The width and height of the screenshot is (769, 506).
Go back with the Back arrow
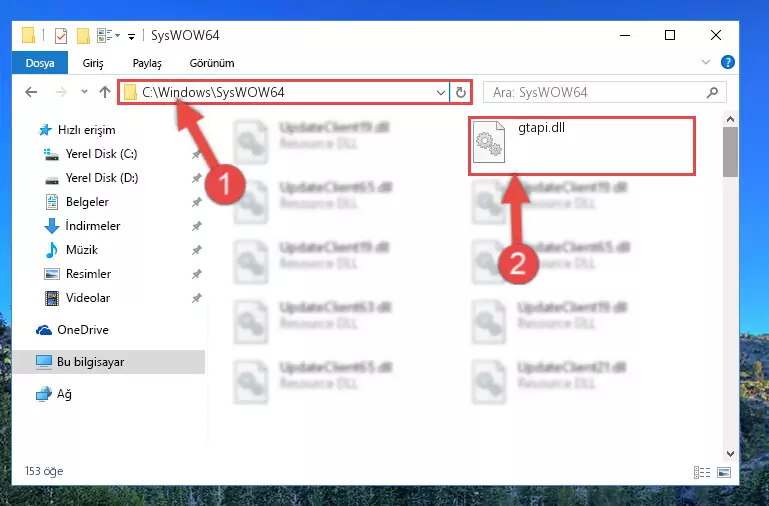coord(31,92)
